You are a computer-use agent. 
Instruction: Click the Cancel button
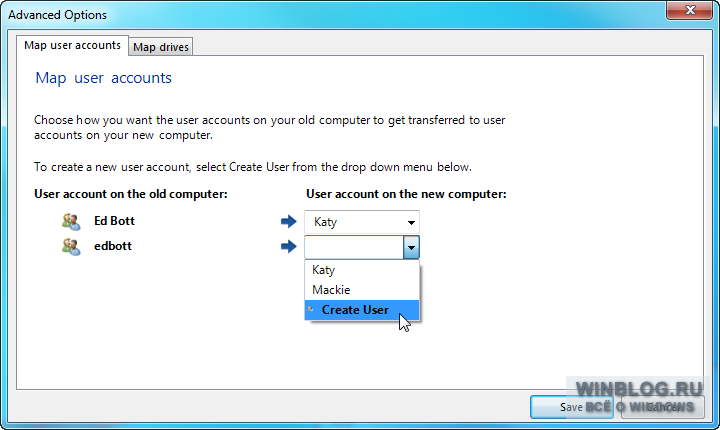click(x=662, y=407)
